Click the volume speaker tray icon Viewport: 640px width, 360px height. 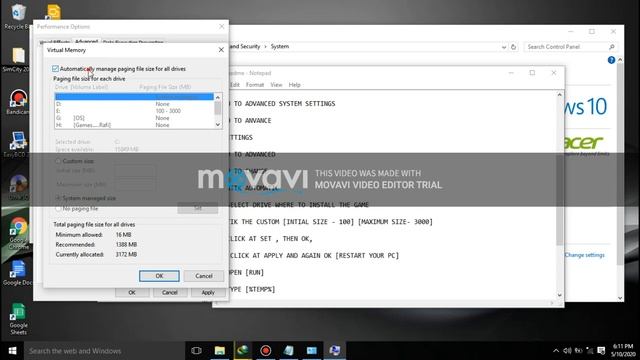567,351
